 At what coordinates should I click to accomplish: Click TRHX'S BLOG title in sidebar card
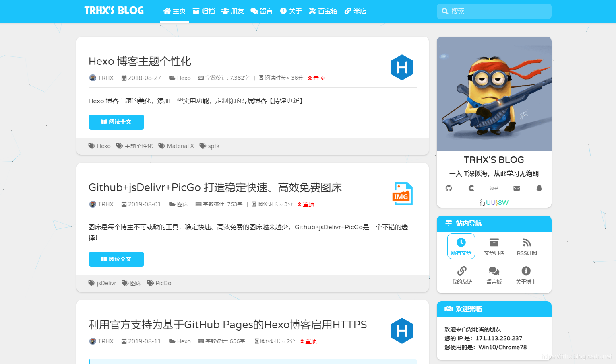pos(494,160)
